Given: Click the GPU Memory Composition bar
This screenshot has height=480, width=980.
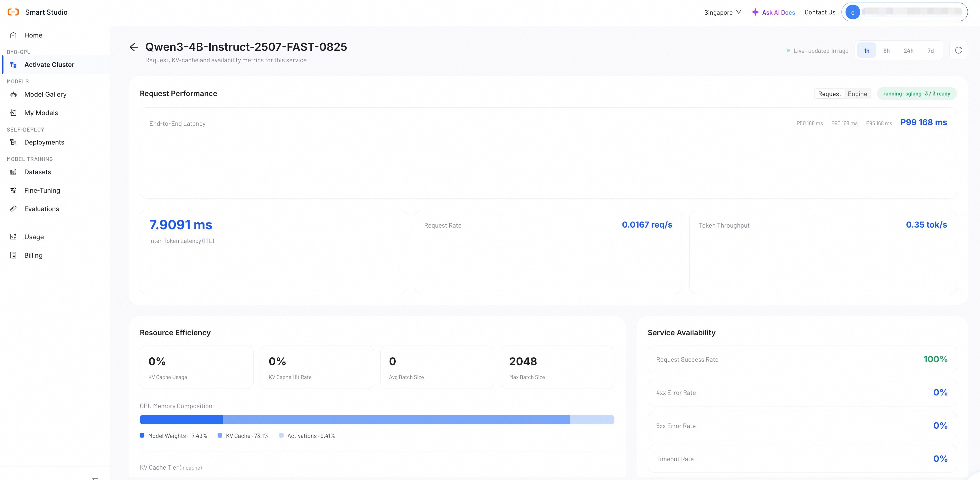Looking at the screenshot, I should [x=377, y=419].
